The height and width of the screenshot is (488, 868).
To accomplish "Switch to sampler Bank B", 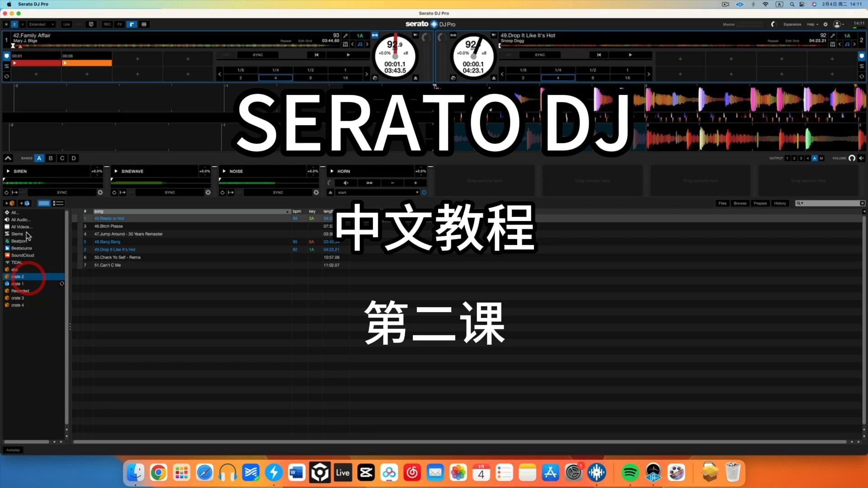I will click(51, 158).
